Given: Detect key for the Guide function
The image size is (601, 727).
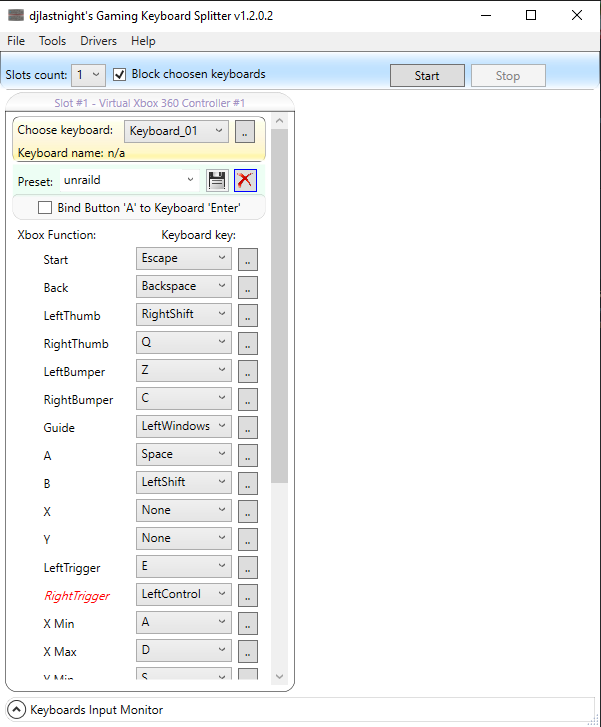Looking at the screenshot, I should pos(248,427).
